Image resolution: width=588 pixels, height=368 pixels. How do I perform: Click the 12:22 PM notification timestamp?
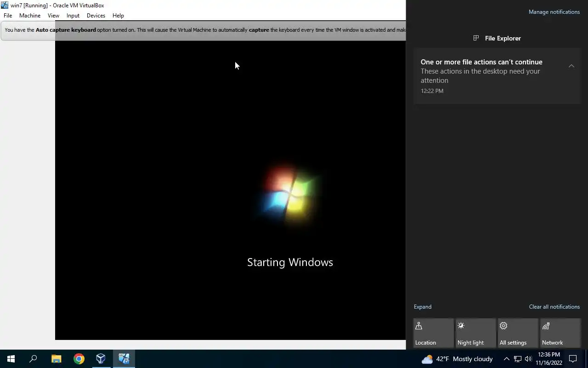[x=432, y=91]
